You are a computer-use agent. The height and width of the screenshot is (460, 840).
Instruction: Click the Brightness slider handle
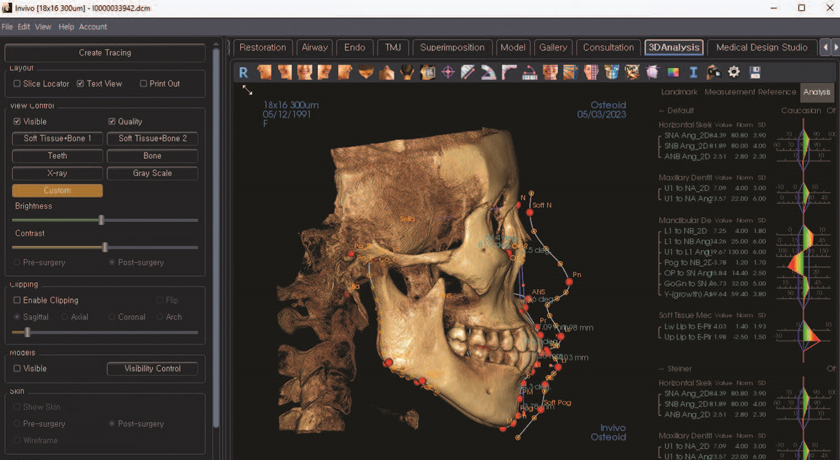coord(101,220)
